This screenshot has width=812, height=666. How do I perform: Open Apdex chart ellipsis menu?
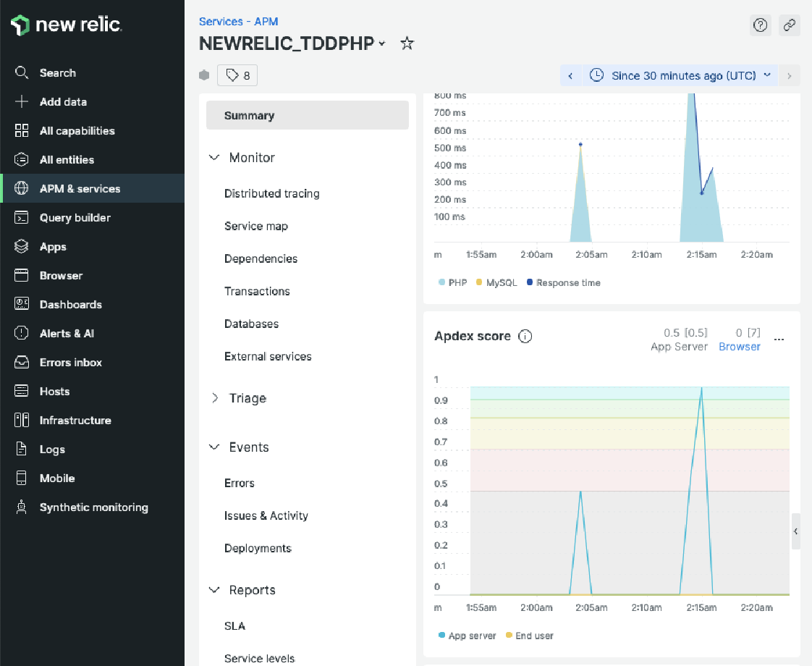pos(779,340)
